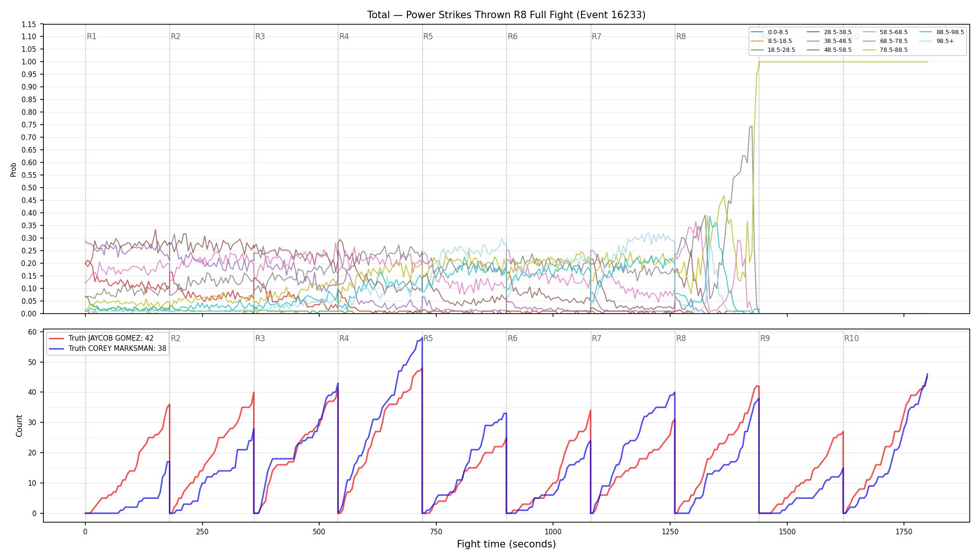Click the 60 tick on the Count axis
980x560 pixels.
(x=32, y=332)
